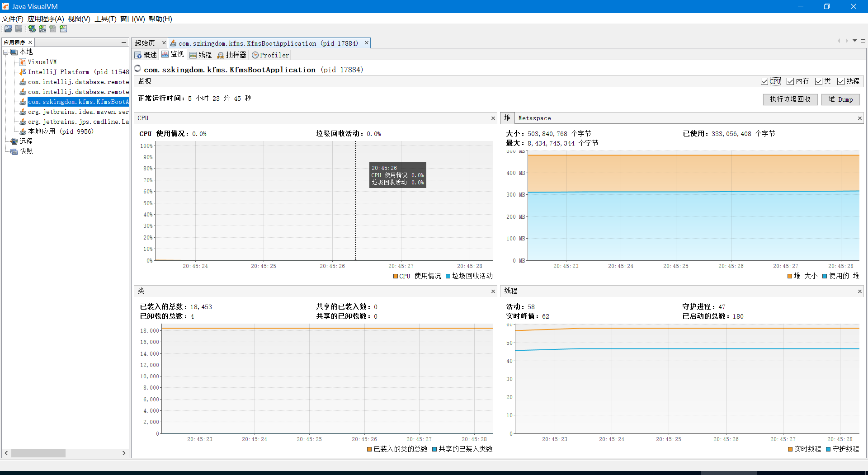The width and height of the screenshot is (868, 475).
Task: Close the 堆 / Metaspace chart panel
Action: click(x=860, y=118)
